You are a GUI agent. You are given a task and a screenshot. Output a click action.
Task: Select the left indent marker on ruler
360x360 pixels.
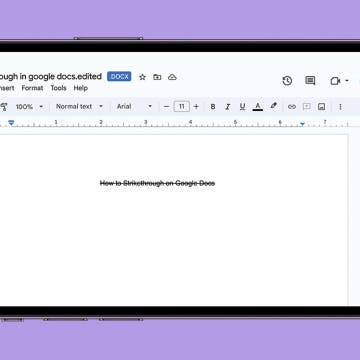[11, 123]
